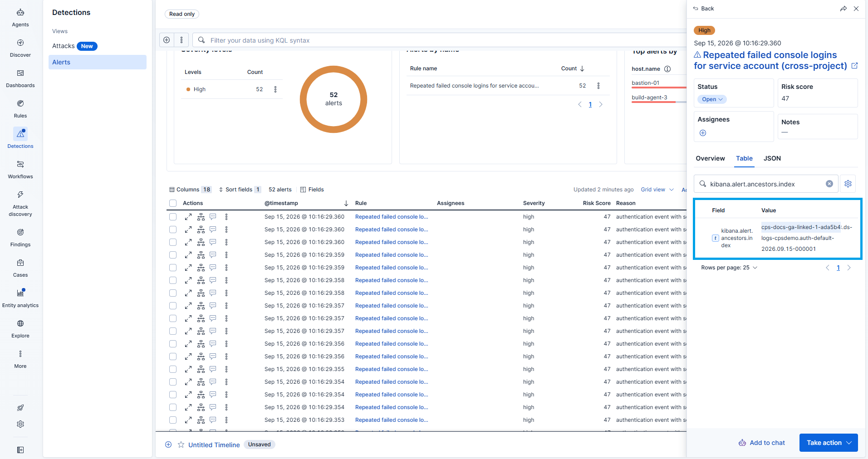Open more actions for the first alert row
Screen dimensions: 868x459
pyautogui.click(x=226, y=217)
